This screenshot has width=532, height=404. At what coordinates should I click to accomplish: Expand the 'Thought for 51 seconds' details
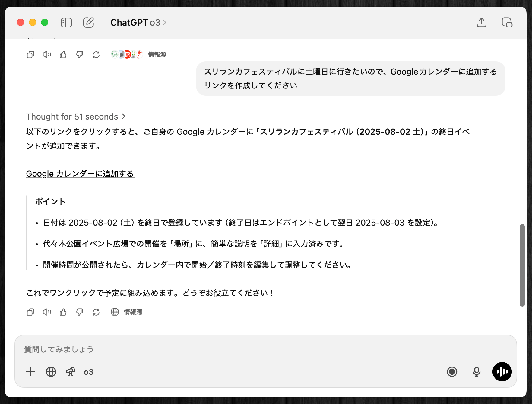pyautogui.click(x=75, y=117)
